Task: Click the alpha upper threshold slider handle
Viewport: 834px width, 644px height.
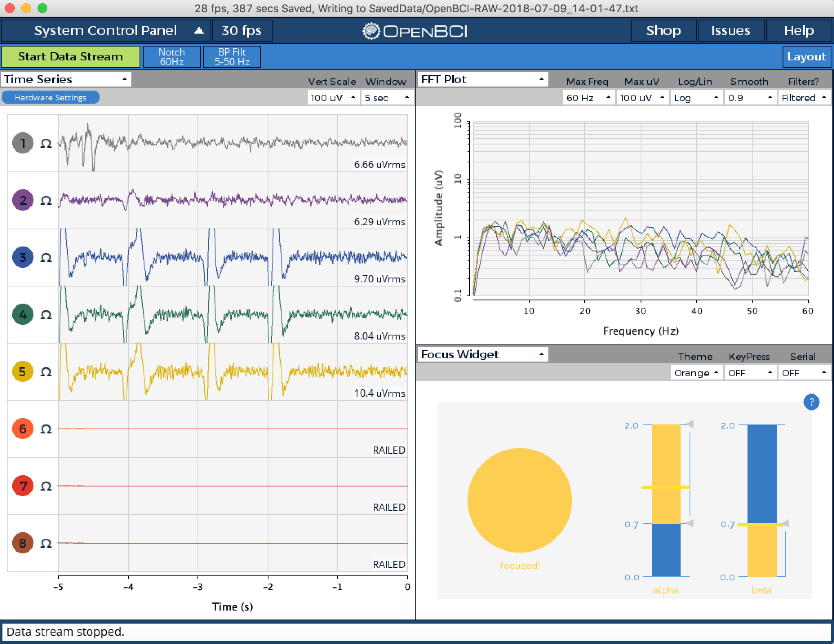Action: point(690,424)
